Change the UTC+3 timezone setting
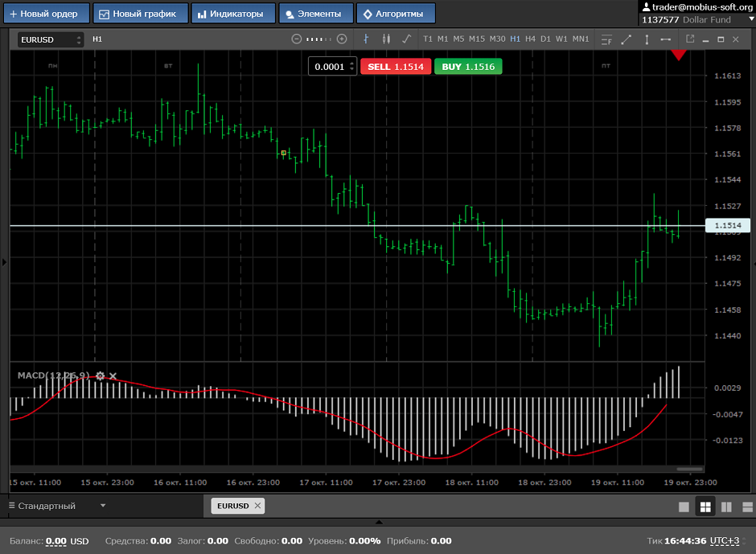The height and width of the screenshot is (554, 756). 724,540
